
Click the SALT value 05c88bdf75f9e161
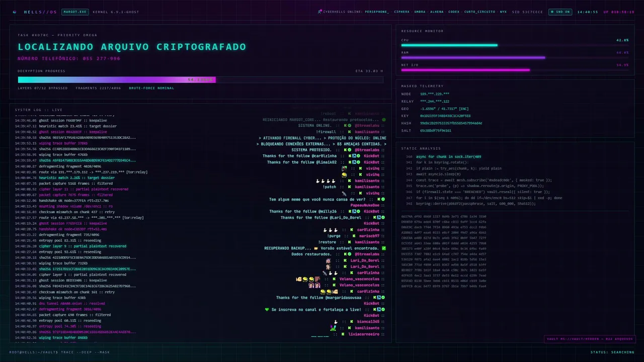pyautogui.click(x=435, y=130)
